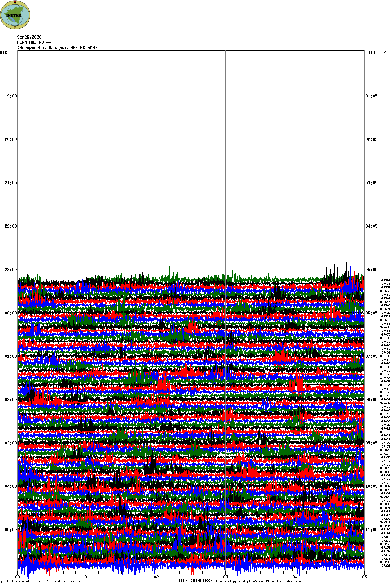Click the bottom DC offset value 327228

pos(385,566)
